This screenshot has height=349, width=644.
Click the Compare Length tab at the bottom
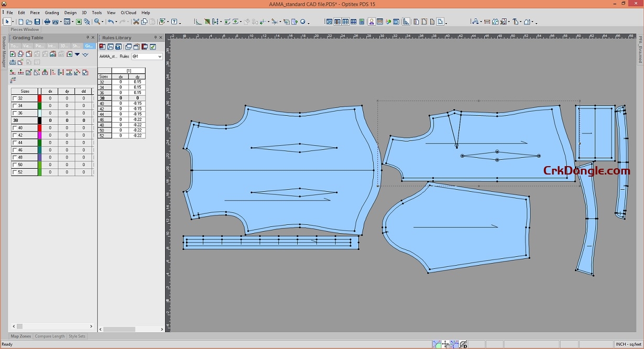(x=50, y=336)
